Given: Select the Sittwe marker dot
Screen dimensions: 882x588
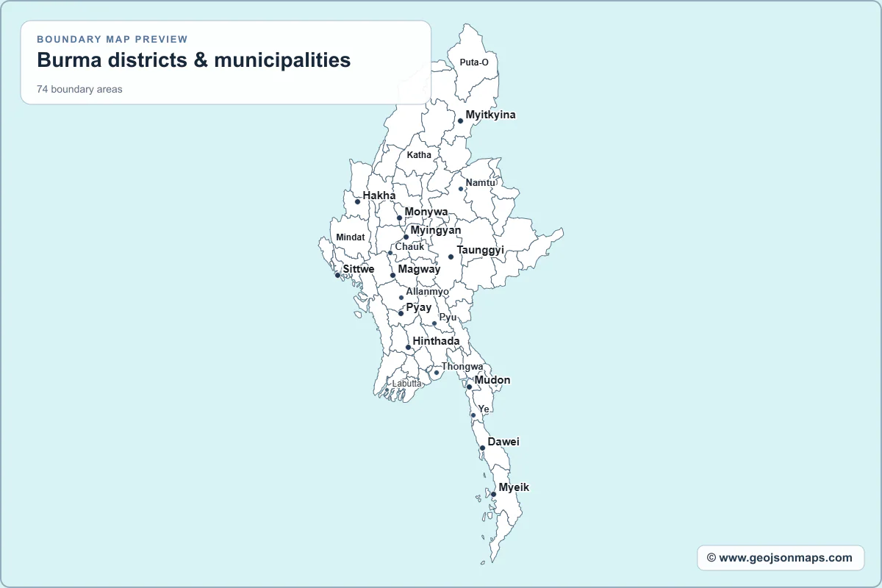Looking at the screenshot, I should click(x=337, y=275).
